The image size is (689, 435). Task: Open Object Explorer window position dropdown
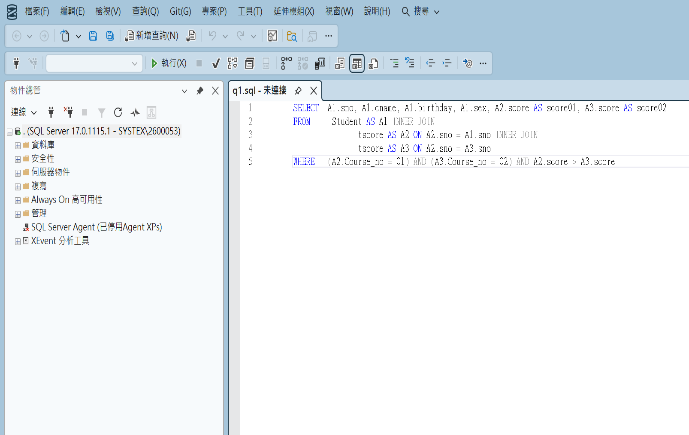point(185,91)
